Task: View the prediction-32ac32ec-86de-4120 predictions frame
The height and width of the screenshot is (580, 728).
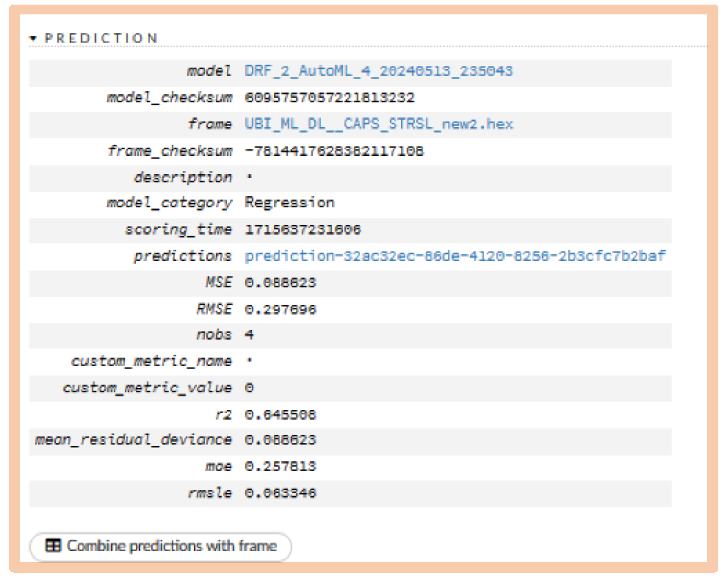Action: [x=454, y=256]
